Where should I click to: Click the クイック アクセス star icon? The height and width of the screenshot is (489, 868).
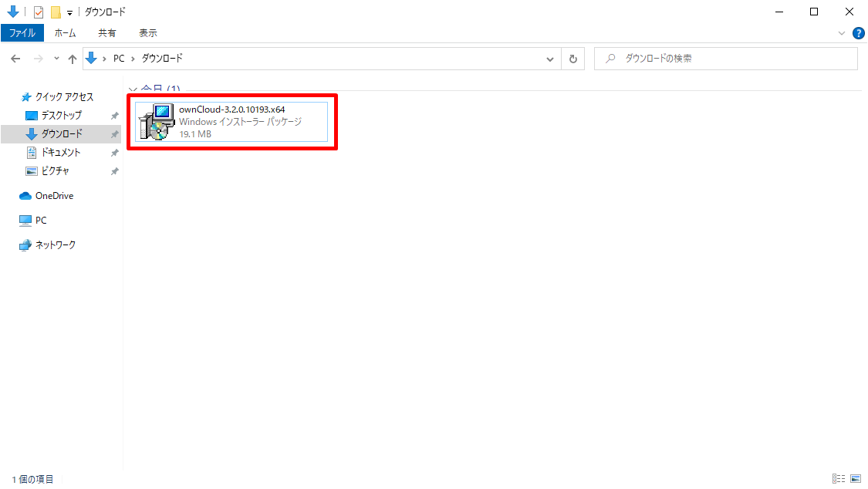(x=26, y=97)
